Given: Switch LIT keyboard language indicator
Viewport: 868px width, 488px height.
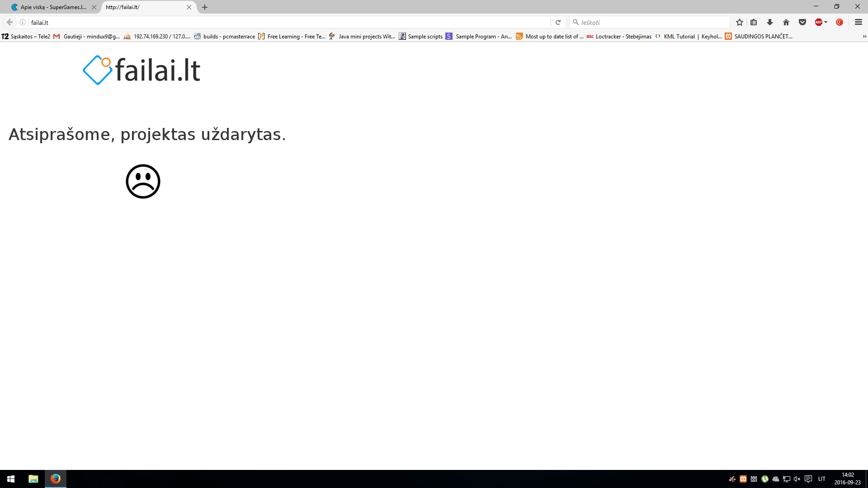Looking at the screenshot, I should coord(822,479).
